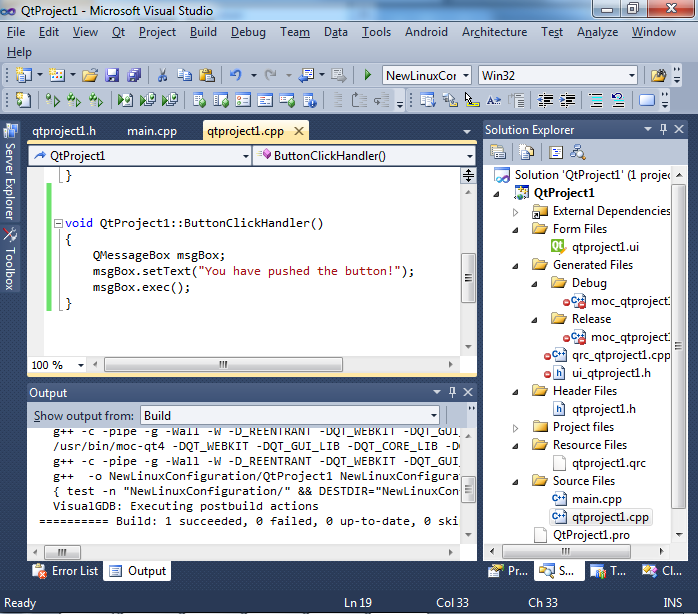The image size is (698, 614).
Task: Click the Add New Item icon
Action: coord(57,75)
